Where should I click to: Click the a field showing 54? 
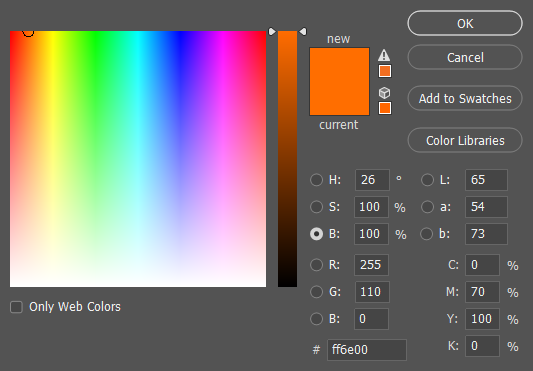pos(486,207)
